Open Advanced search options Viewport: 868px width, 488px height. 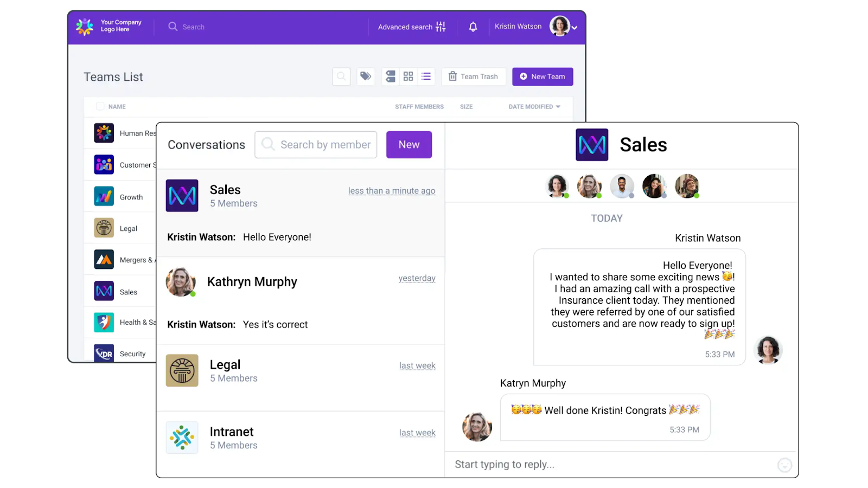pos(411,27)
